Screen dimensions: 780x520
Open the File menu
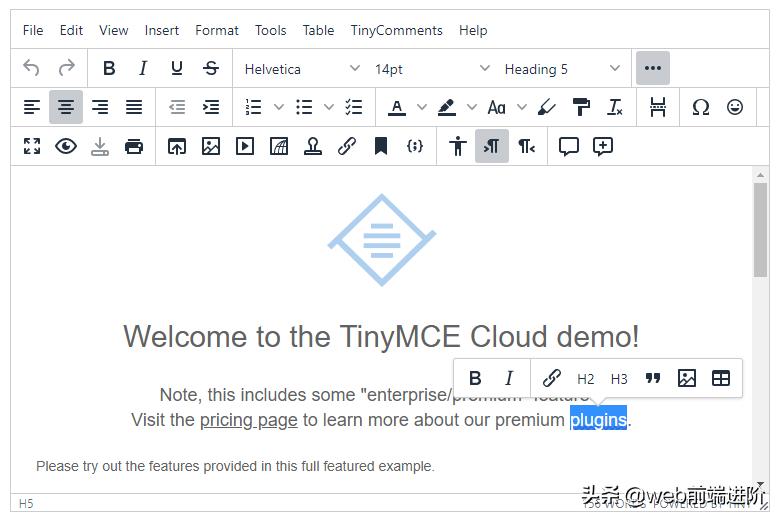coord(33,30)
